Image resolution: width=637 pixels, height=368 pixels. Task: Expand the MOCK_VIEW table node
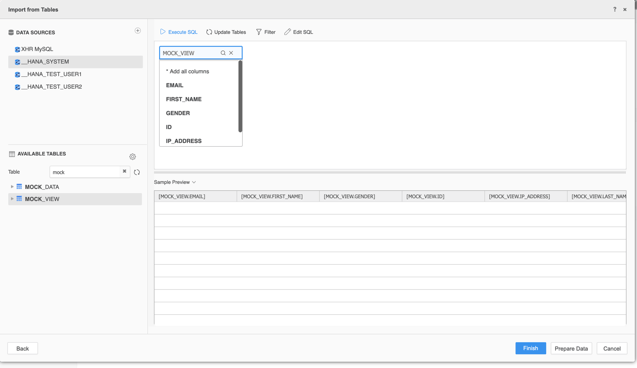pos(12,199)
